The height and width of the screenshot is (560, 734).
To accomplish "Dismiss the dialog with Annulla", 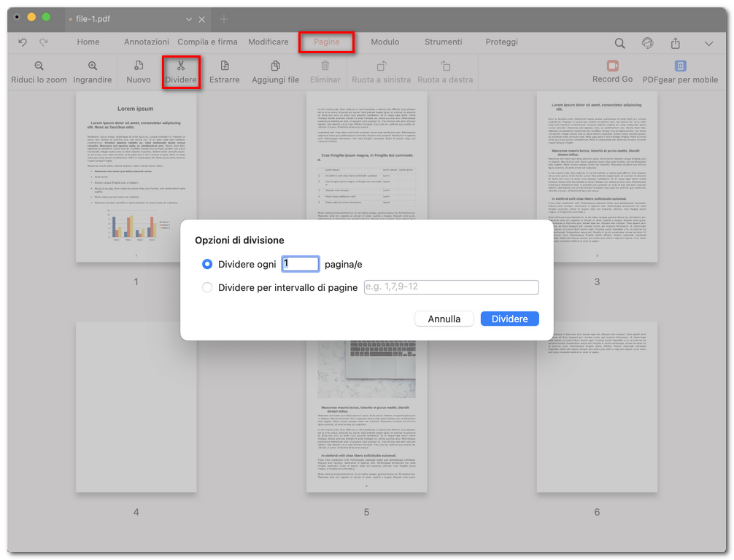I will click(x=444, y=319).
